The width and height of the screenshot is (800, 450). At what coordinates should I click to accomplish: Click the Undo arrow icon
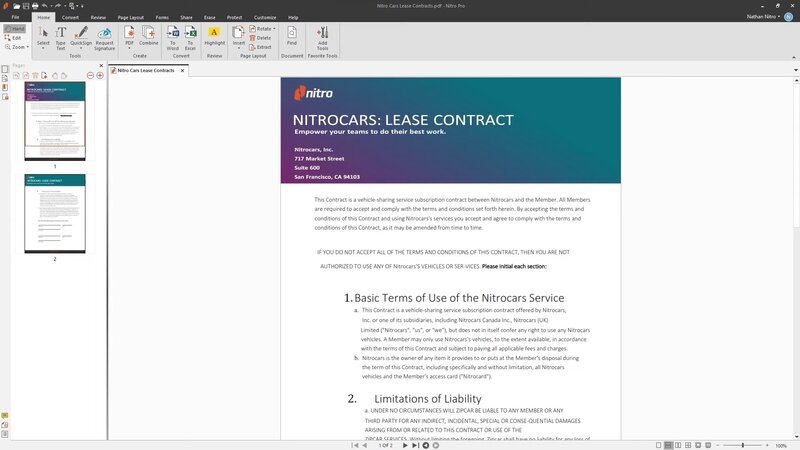point(45,6)
